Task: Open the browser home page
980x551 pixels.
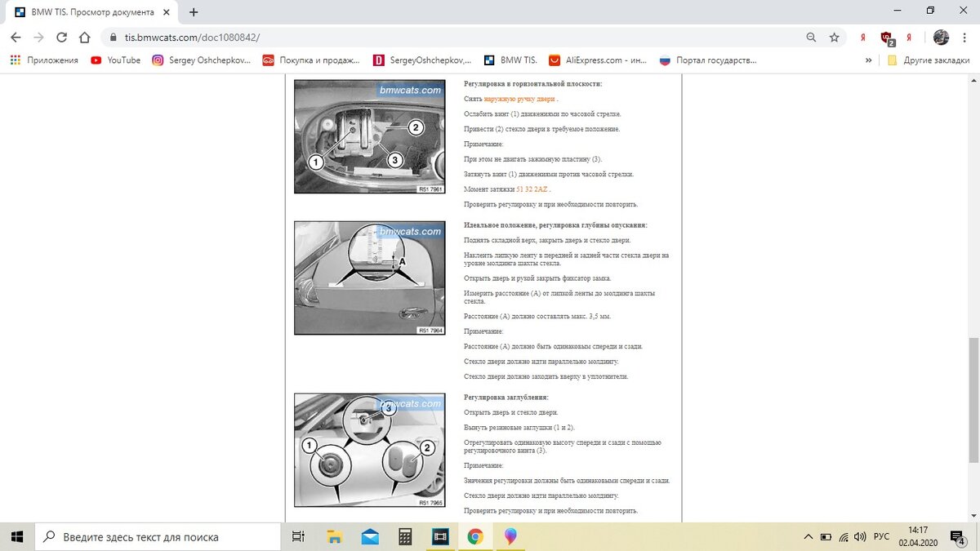Action: click(84, 37)
